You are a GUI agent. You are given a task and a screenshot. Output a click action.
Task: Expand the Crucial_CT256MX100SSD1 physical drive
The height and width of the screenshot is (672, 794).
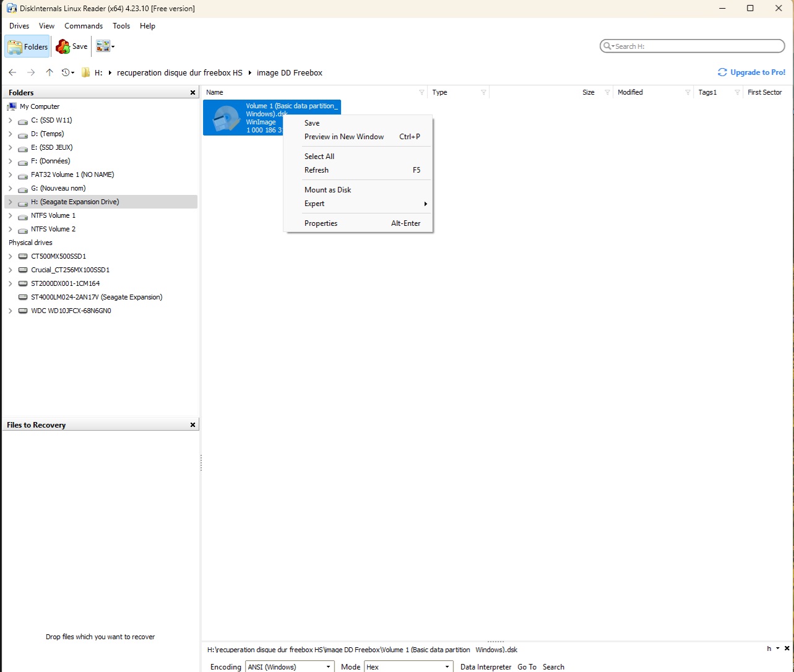[11, 270]
